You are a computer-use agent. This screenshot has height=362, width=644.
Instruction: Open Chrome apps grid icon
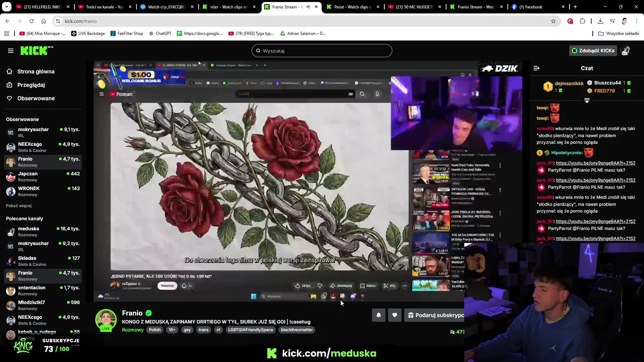(7, 34)
